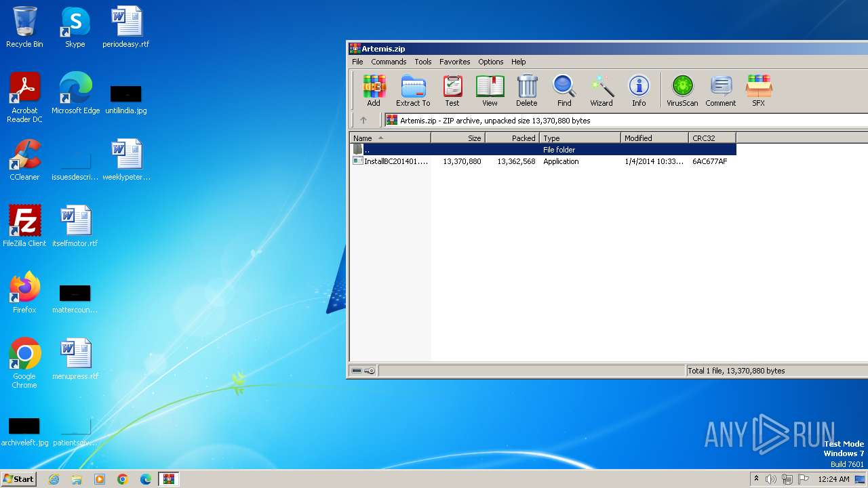Open the Commands menu
This screenshot has height=488, width=868.
[389, 62]
